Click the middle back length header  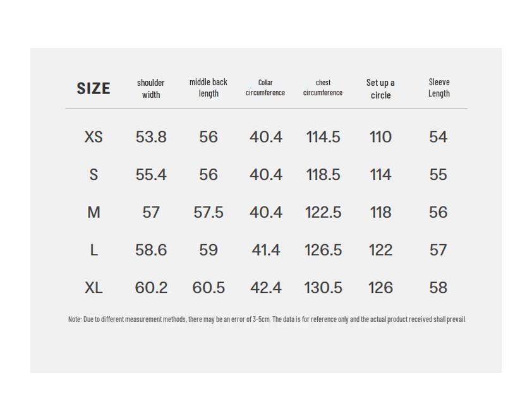(x=209, y=88)
